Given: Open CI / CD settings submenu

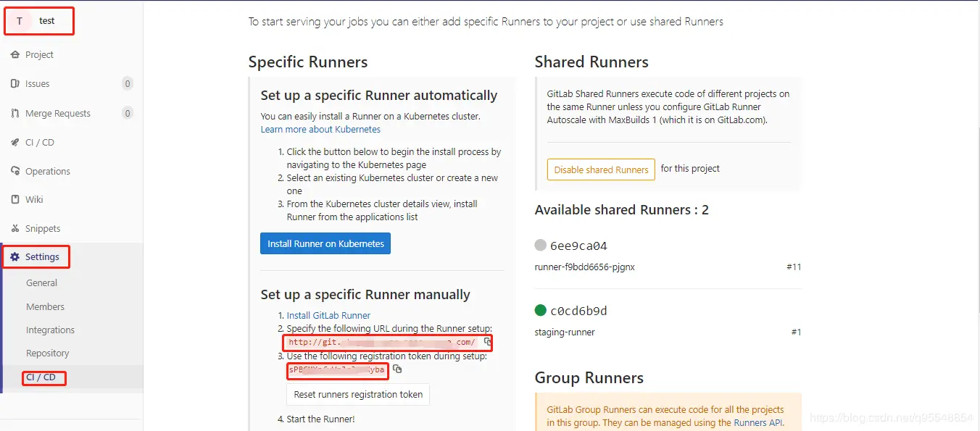Looking at the screenshot, I should tap(41, 377).
